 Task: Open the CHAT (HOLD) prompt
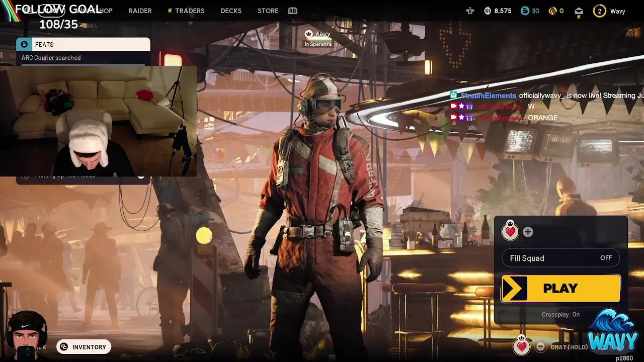pos(569,347)
